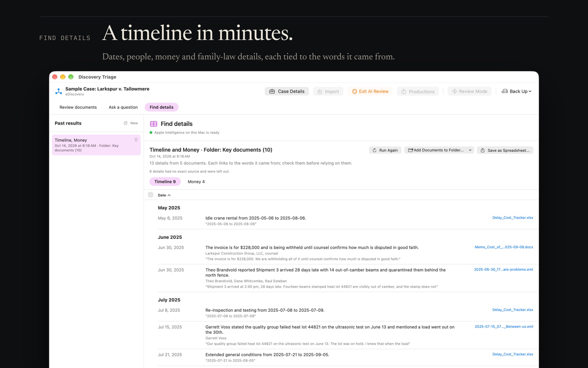This screenshot has height=368, width=588.
Task: Switch to Review documents tab
Action: (78, 107)
